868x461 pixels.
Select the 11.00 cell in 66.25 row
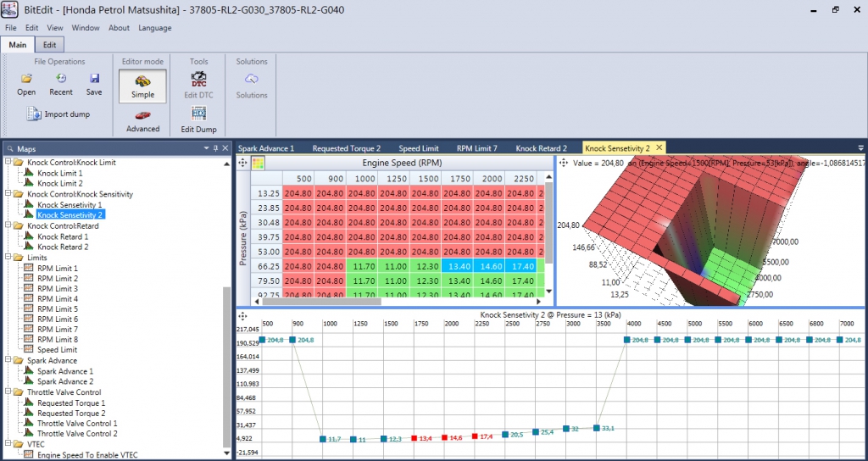393,266
